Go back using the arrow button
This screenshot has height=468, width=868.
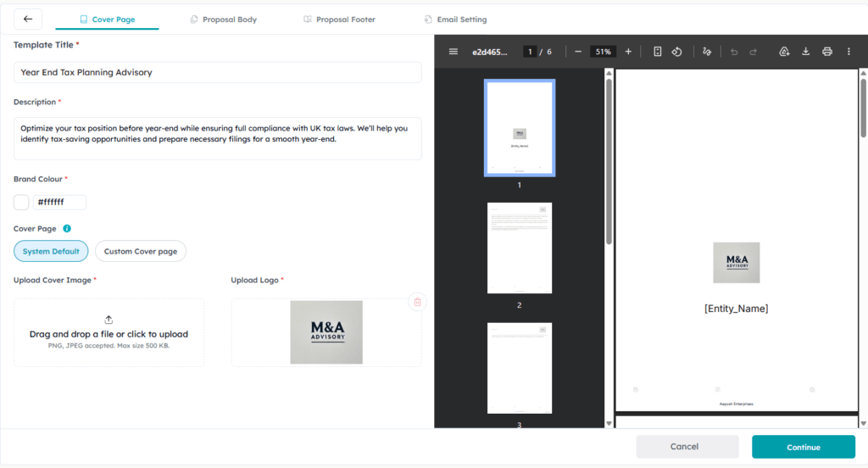[28, 19]
